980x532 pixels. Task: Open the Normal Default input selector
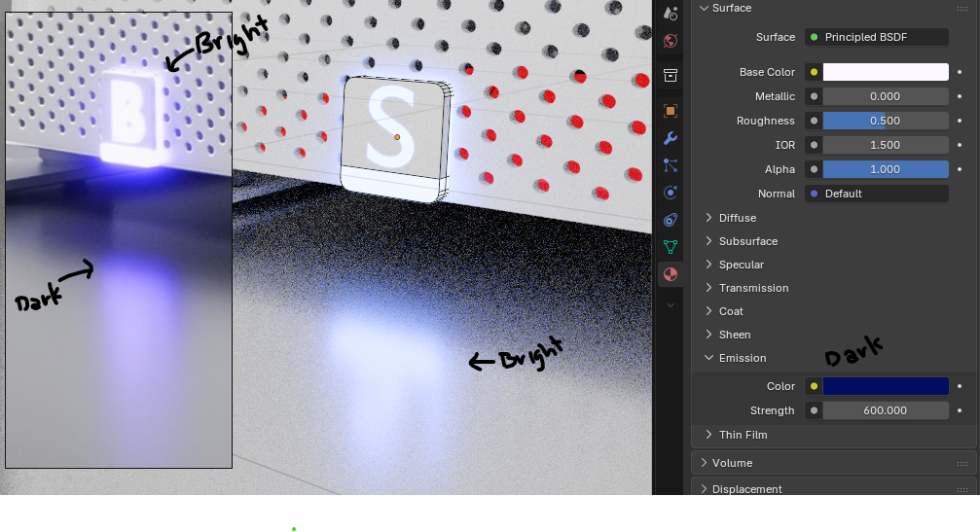(877, 194)
